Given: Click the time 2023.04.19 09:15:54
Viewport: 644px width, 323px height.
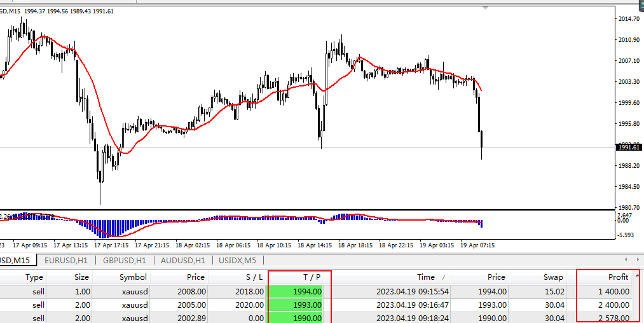Looking at the screenshot, I should point(413,292).
